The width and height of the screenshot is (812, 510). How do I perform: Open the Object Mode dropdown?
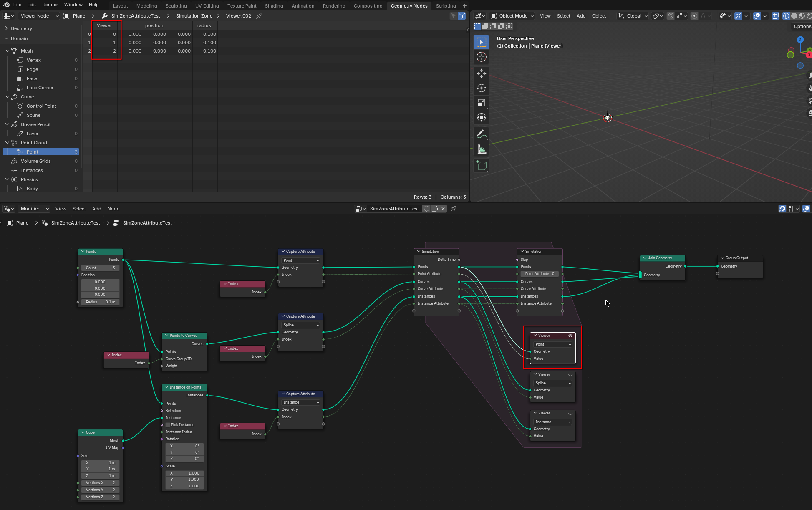512,16
